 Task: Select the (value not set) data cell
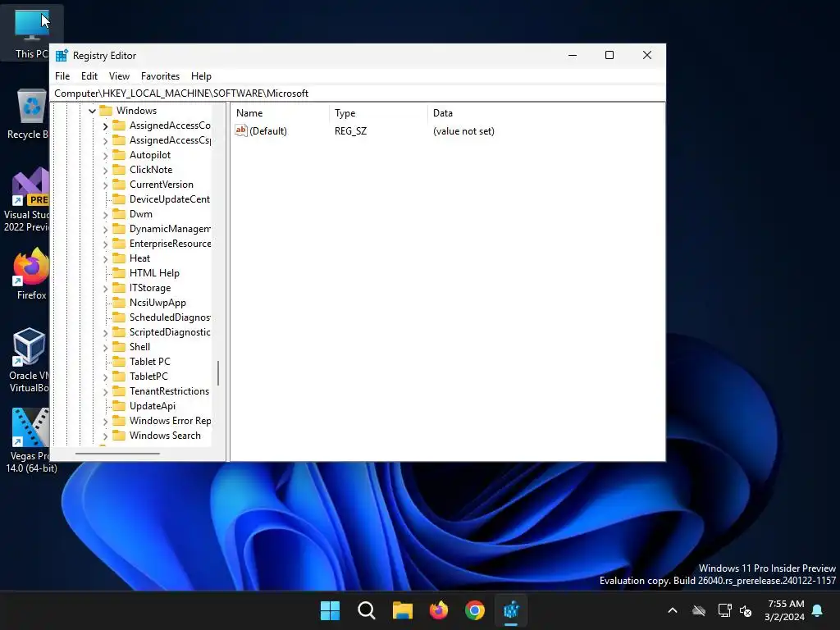coord(463,131)
